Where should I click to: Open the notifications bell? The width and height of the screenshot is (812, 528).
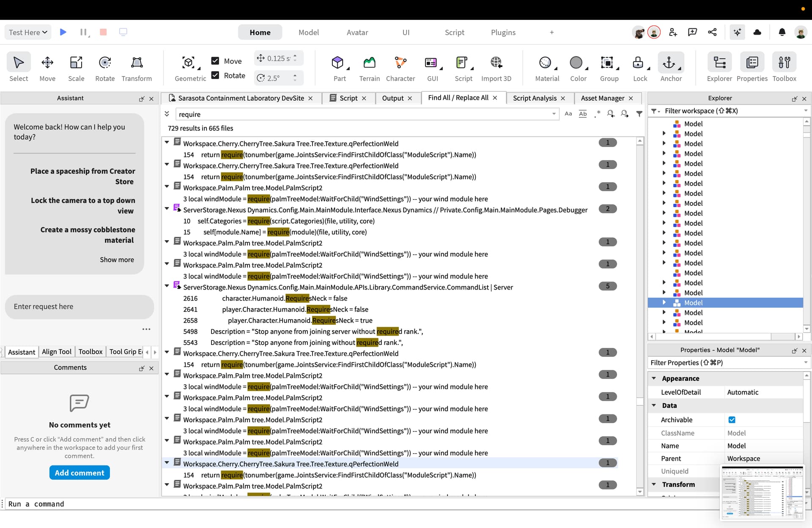tap(782, 32)
